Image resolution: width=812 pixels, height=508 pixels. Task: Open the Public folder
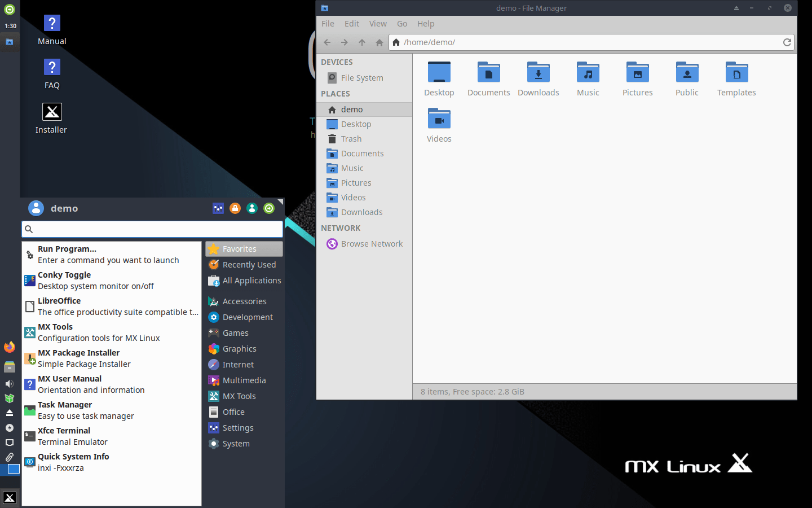tap(687, 79)
